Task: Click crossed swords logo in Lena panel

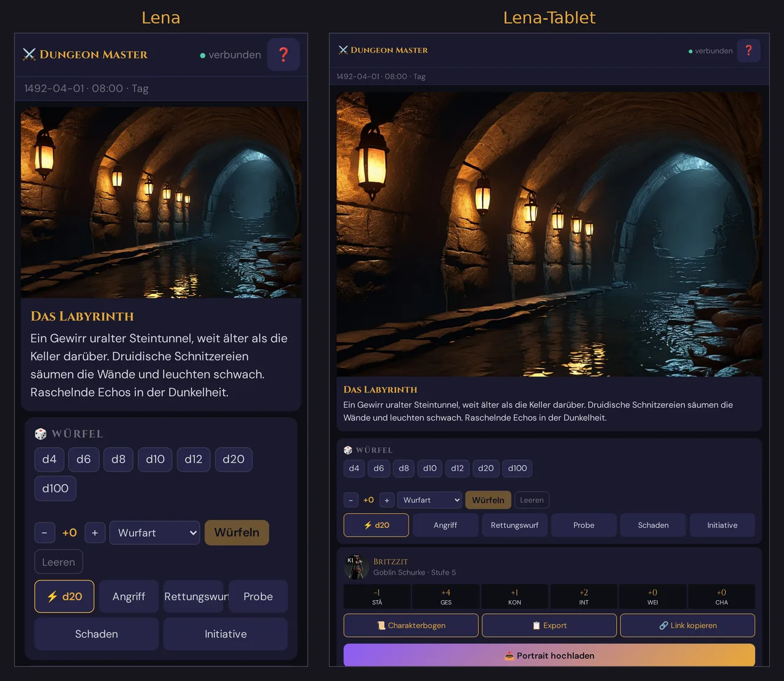Action: click(x=29, y=55)
